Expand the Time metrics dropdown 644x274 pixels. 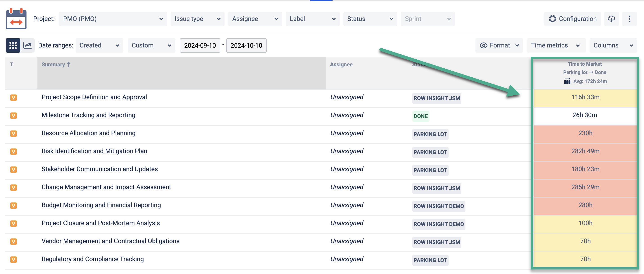pyautogui.click(x=555, y=45)
